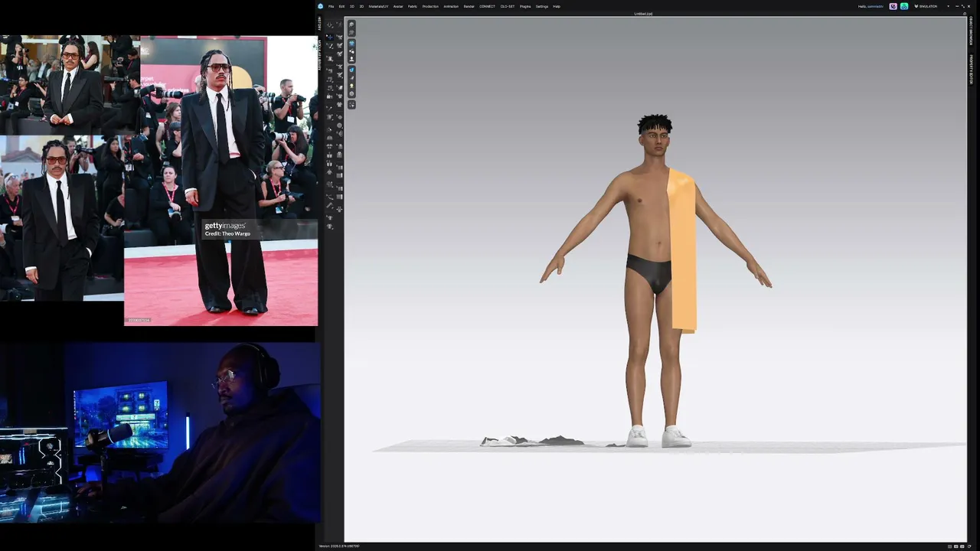Open the Fabric menu
Image resolution: width=980 pixels, height=551 pixels.
coord(413,6)
